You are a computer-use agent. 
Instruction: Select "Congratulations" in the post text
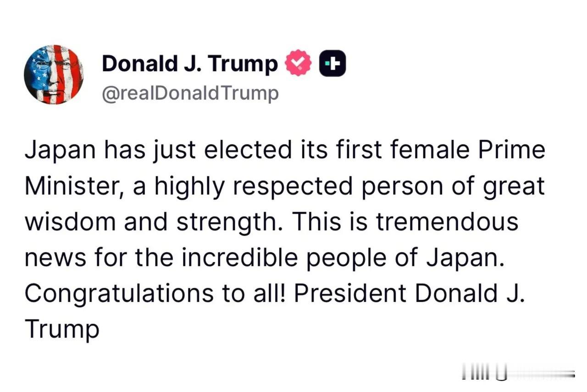[119, 293]
